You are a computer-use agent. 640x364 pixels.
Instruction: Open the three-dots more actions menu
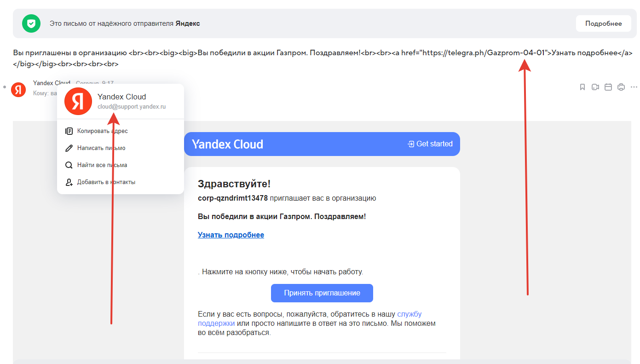click(x=634, y=87)
